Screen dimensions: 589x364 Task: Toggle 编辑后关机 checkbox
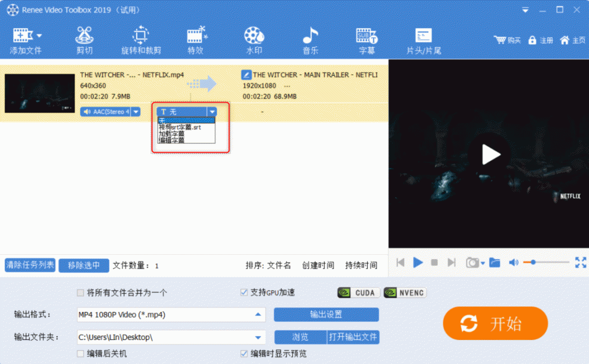coord(80,353)
